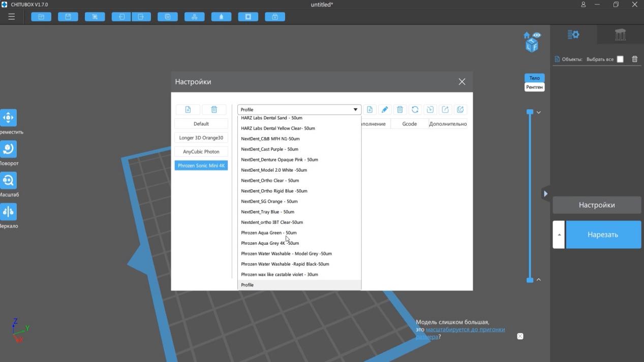
Task: Choose 'Phrozen Aqua Green - 50um' profile
Action: click(x=268, y=233)
